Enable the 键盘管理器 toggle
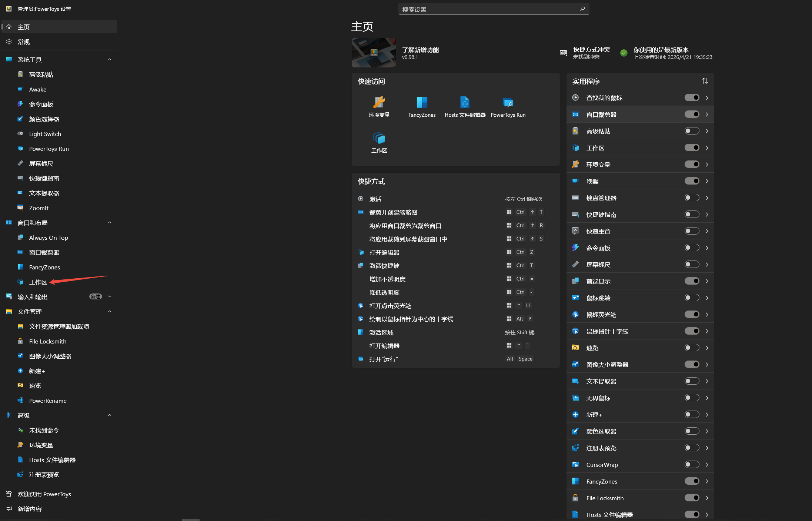 click(691, 198)
